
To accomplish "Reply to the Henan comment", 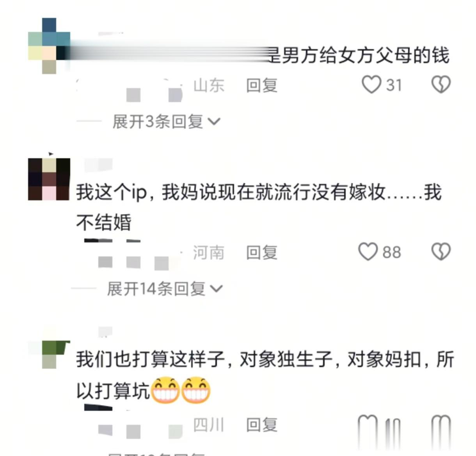I will pyautogui.click(x=262, y=252).
